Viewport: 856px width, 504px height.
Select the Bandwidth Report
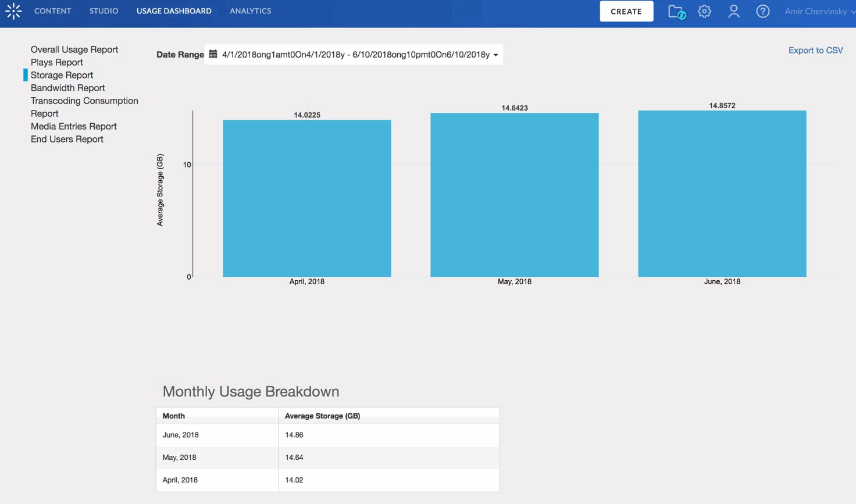tap(68, 88)
